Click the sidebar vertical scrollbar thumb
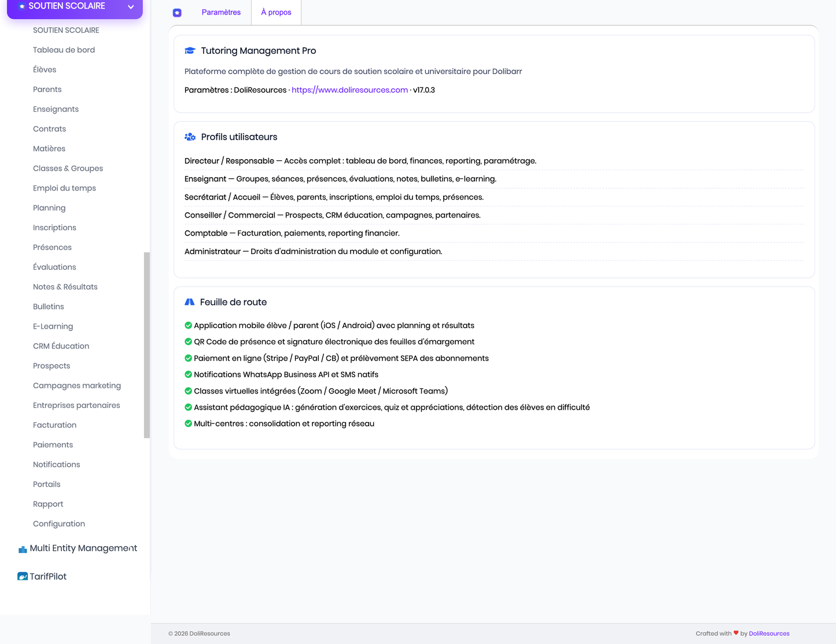The width and height of the screenshot is (836, 644). pyautogui.click(x=147, y=345)
